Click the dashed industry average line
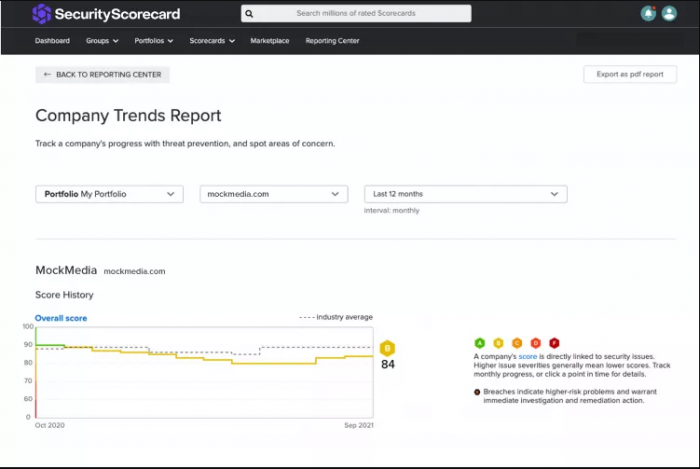The width and height of the screenshot is (700, 469). pyautogui.click(x=317, y=347)
